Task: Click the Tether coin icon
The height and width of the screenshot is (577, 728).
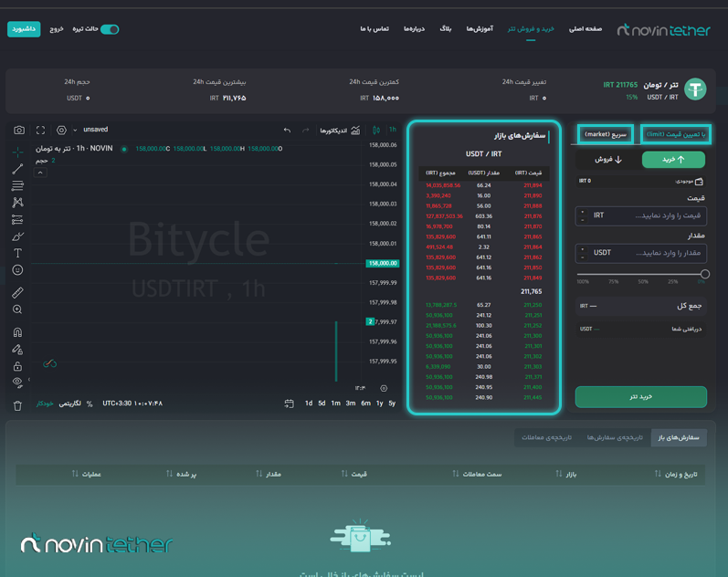Action: click(695, 89)
